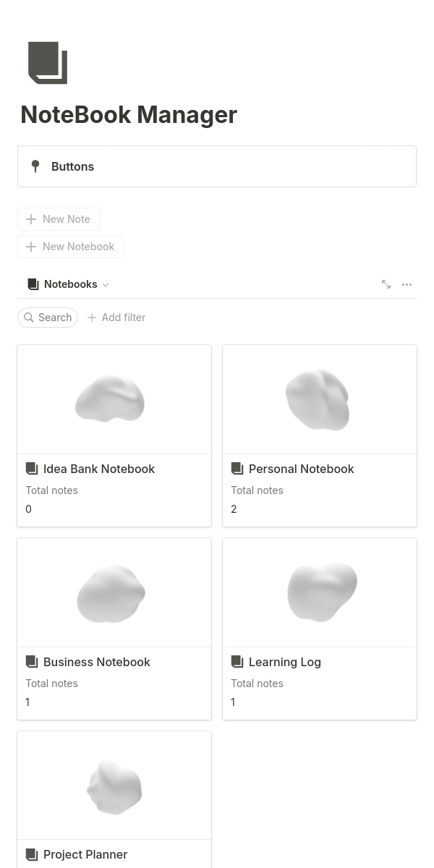This screenshot has width=434, height=868.
Task: Open the Personal Notebook cover thumbnail
Action: point(320,399)
